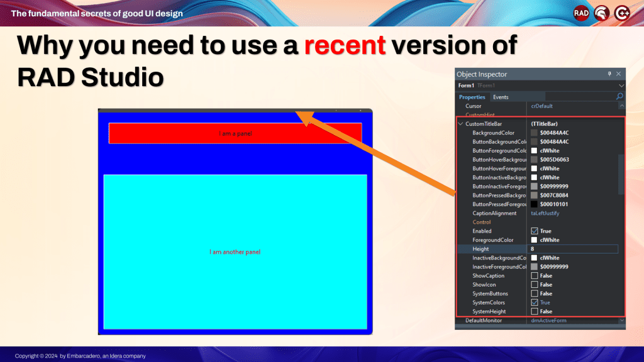Click the red 'I am a panel' panel

(x=235, y=133)
